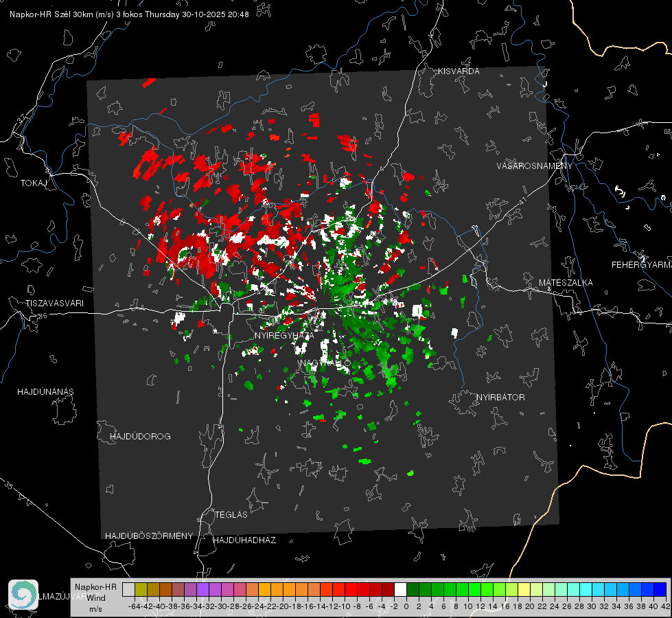The width and height of the screenshot is (672, 618).
Task: Select the KISVÁRDA city label
Action: (x=459, y=71)
